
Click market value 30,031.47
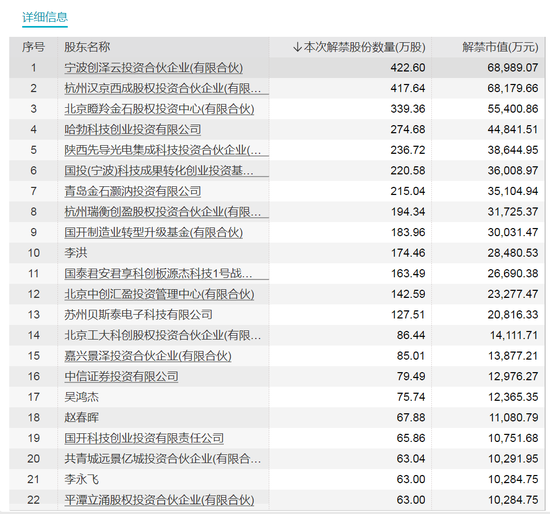click(513, 232)
